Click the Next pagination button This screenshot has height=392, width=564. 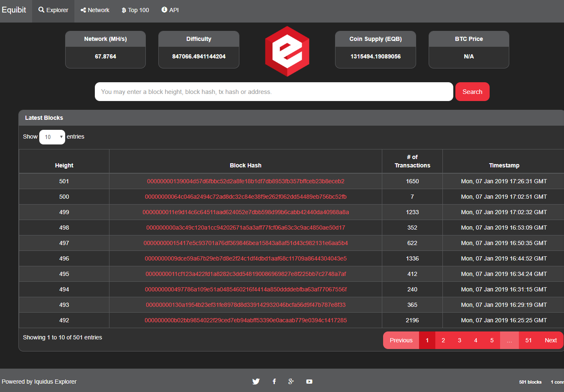pyautogui.click(x=551, y=340)
